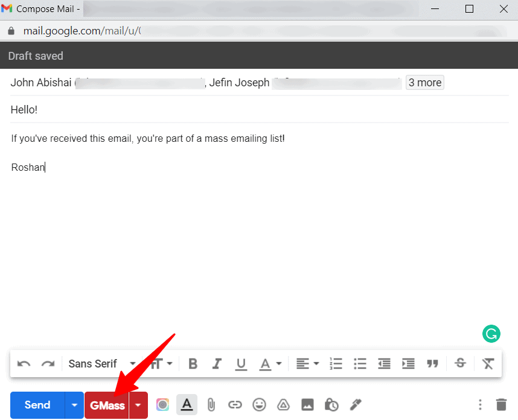Screen dimensions: 518x420
Task: Open the Send options dropdown arrow
Action: click(x=74, y=405)
